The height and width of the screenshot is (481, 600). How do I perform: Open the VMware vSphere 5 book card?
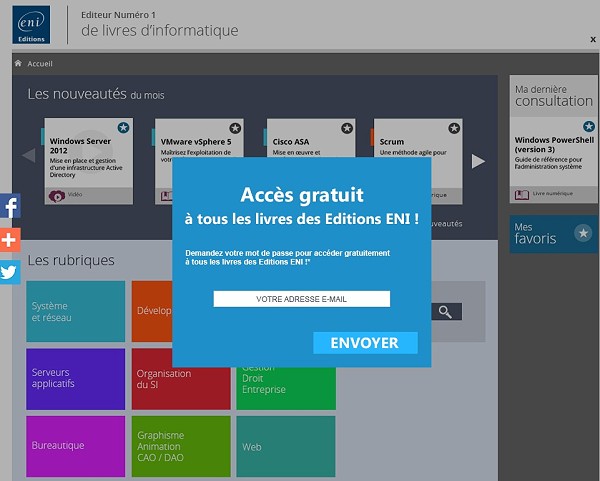(x=199, y=138)
